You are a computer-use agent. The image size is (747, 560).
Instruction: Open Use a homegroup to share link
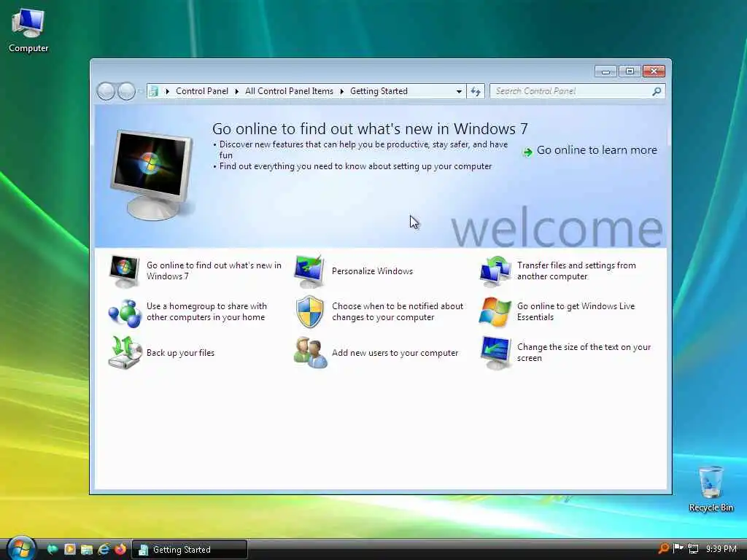206,312
